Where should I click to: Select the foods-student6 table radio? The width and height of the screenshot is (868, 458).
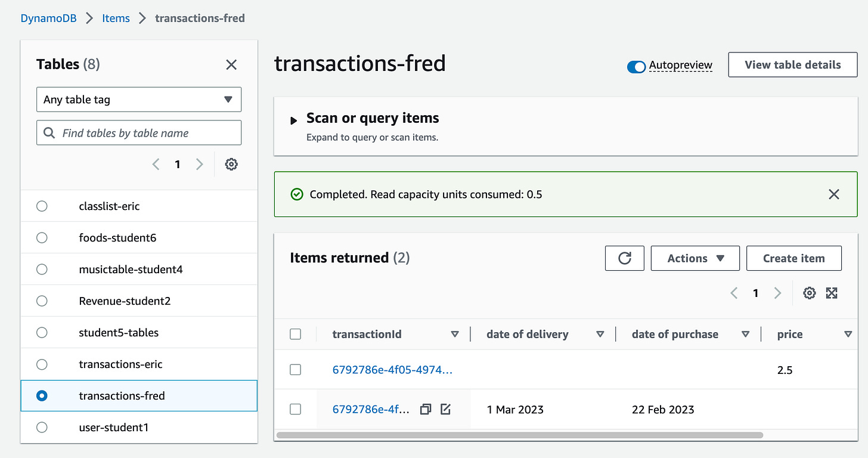tap(42, 237)
